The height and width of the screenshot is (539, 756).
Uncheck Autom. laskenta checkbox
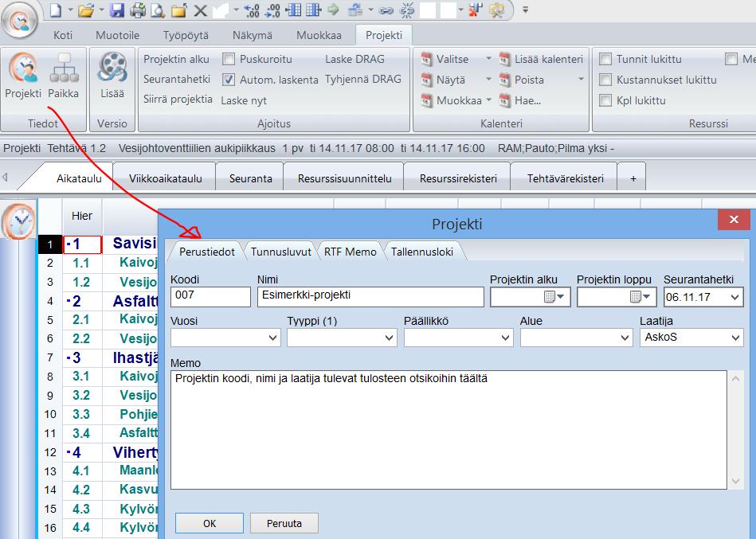[x=229, y=80]
